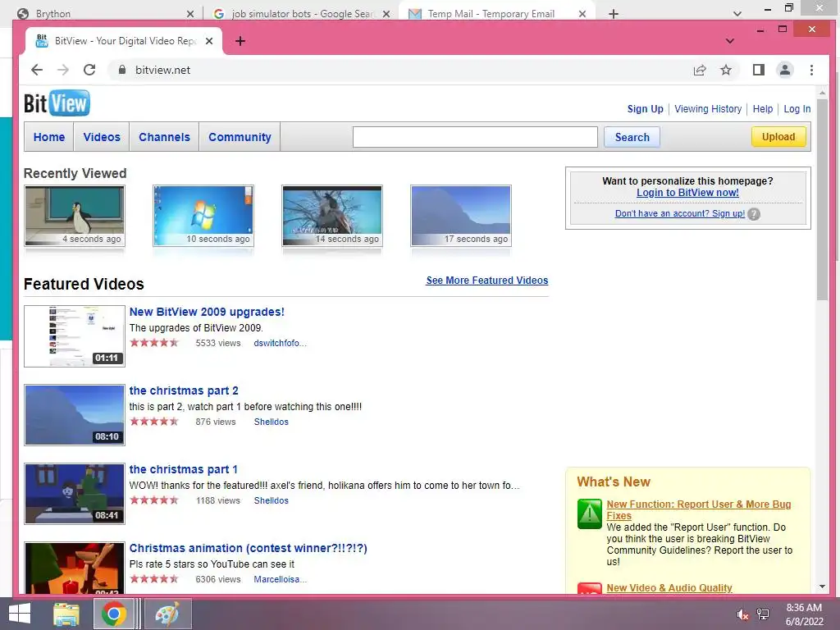Bookmark this page with the star icon
The height and width of the screenshot is (630, 840).
[x=726, y=70]
